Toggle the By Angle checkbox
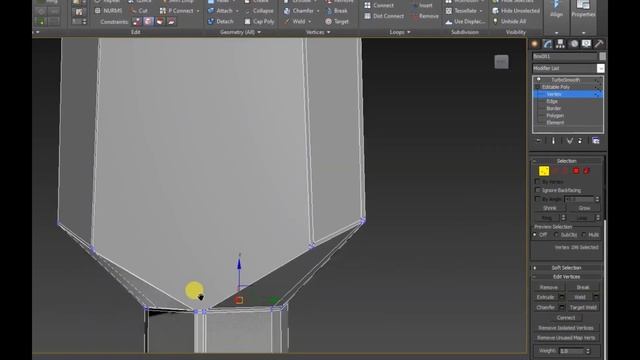This screenshot has width=640, height=360. coord(538,199)
